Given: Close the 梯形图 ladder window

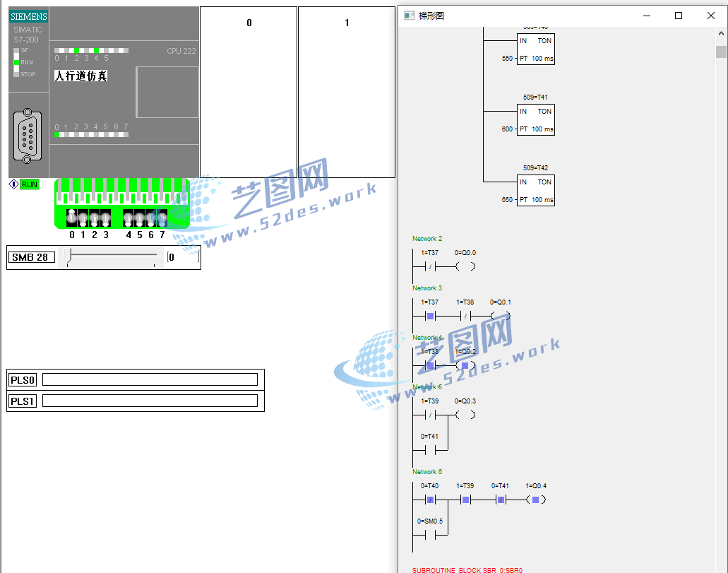Looking at the screenshot, I should tap(711, 16).
